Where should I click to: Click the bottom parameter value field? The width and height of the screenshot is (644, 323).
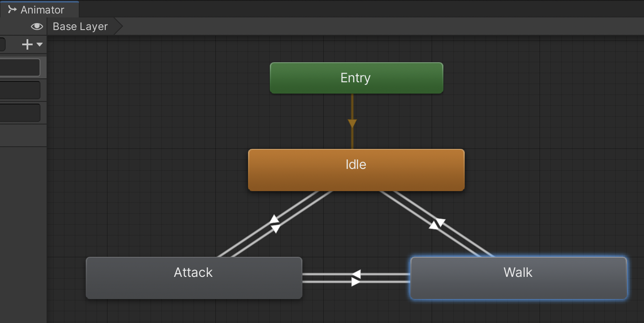pyautogui.click(x=20, y=113)
